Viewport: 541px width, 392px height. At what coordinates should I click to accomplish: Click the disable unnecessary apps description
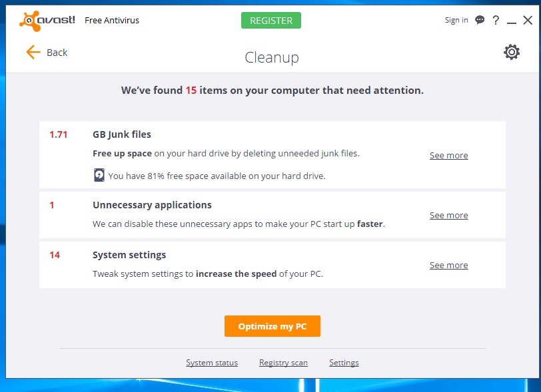coord(239,224)
